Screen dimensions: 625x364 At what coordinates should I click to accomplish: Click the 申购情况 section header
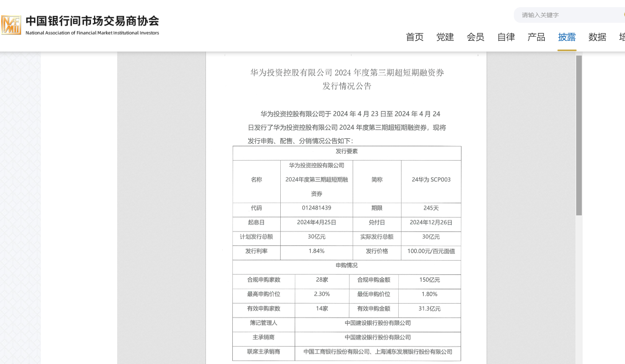point(347,266)
